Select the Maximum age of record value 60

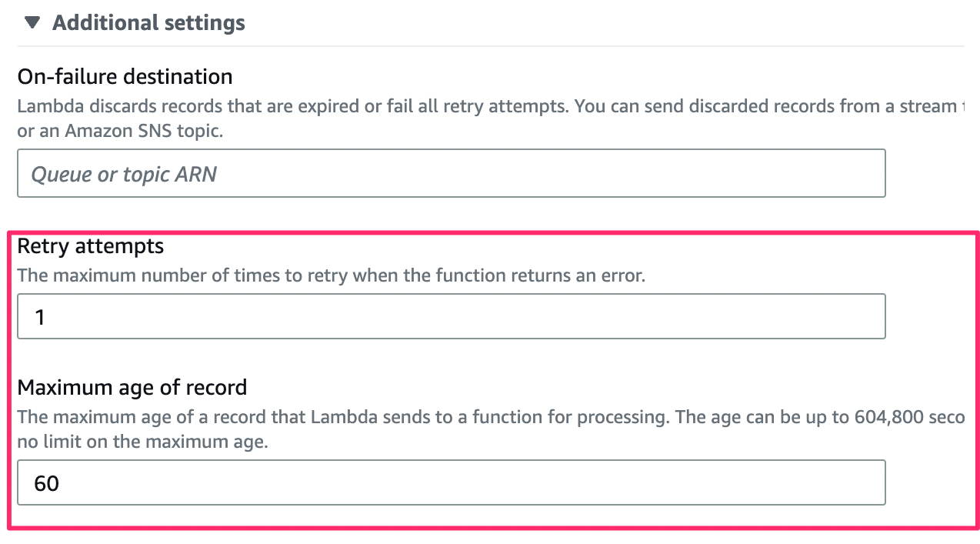click(450, 482)
